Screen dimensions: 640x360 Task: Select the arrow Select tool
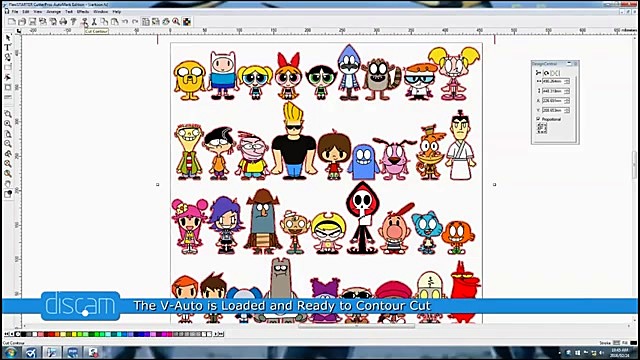coord(8,38)
